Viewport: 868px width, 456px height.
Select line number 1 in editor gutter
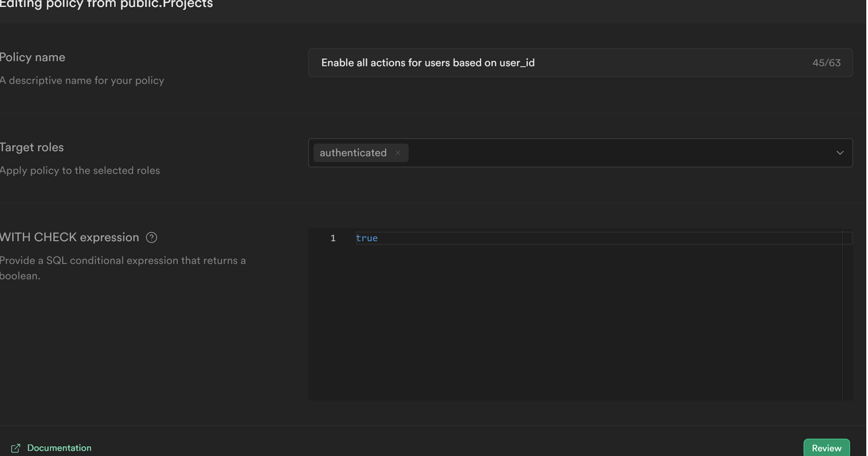point(333,238)
